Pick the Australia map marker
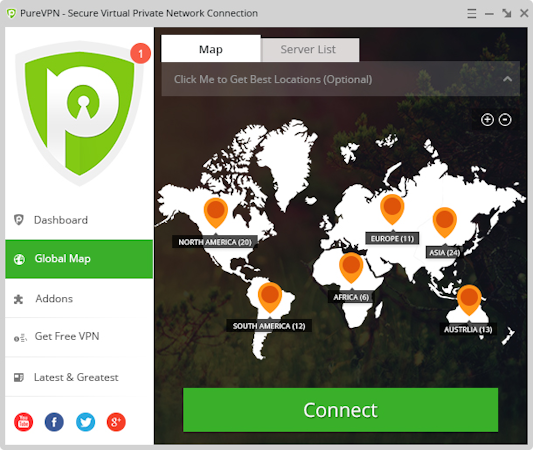 [469, 299]
